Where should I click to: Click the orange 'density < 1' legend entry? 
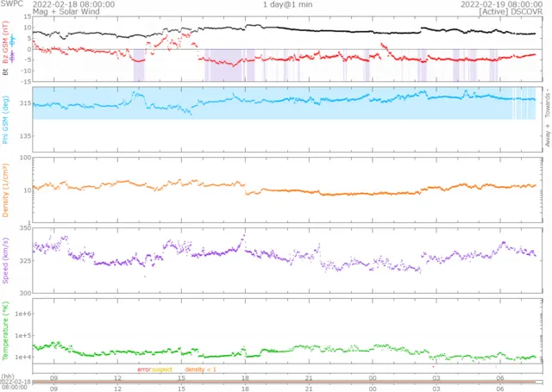click(201, 370)
